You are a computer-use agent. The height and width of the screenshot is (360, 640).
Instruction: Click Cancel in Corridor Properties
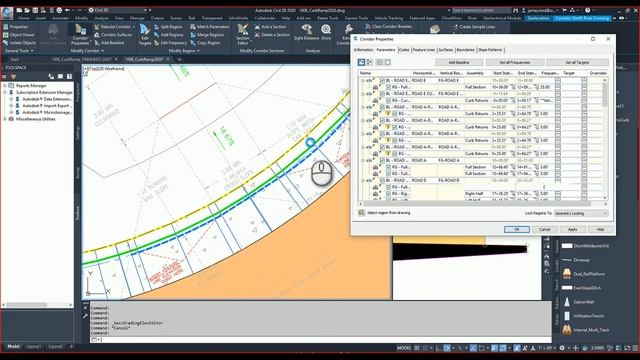click(544, 229)
